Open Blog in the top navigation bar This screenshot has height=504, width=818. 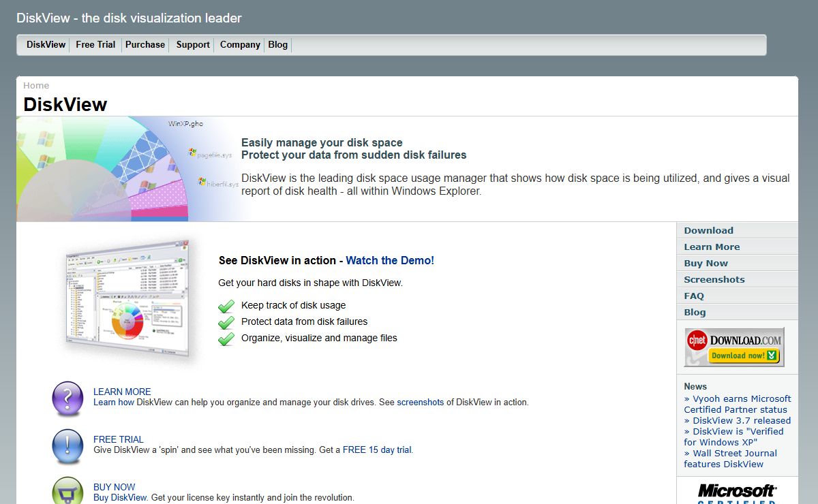[278, 44]
